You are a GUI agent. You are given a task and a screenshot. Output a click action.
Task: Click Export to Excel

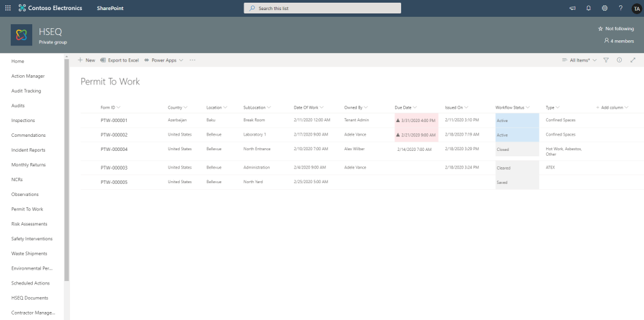[119, 60]
